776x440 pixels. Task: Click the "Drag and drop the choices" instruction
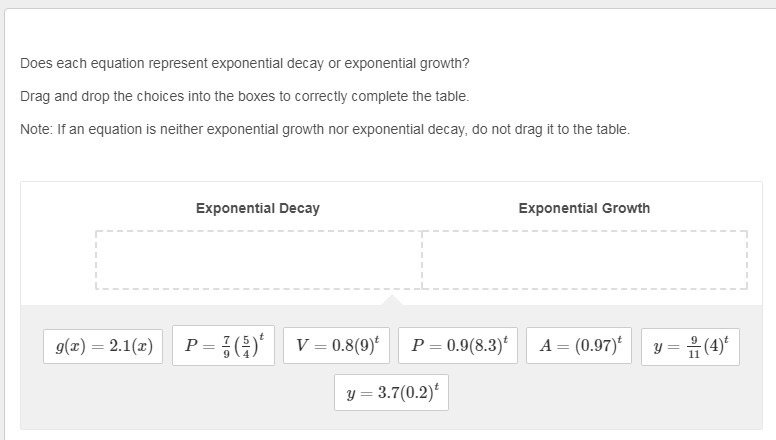(244, 96)
